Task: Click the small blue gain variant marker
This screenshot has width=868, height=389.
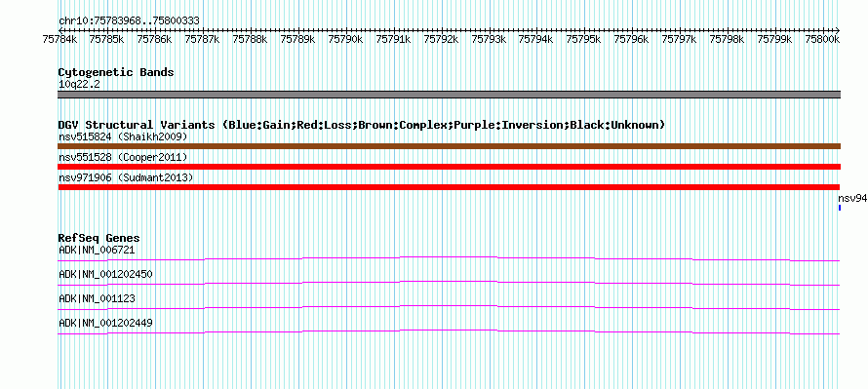Action: [x=840, y=208]
